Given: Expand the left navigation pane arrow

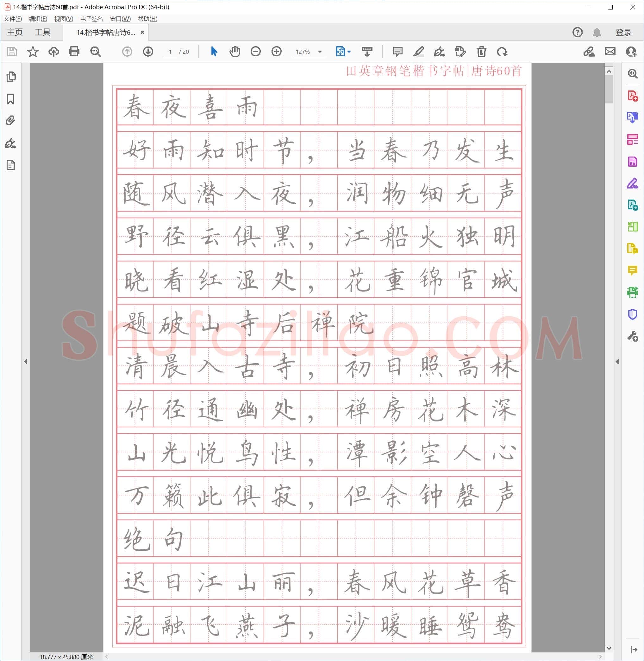Looking at the screenshot, I should (26, 361).
